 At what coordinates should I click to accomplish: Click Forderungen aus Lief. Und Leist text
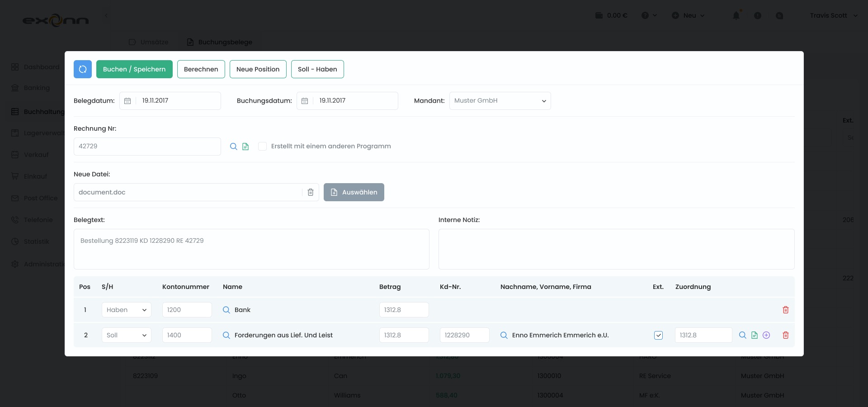283,335
